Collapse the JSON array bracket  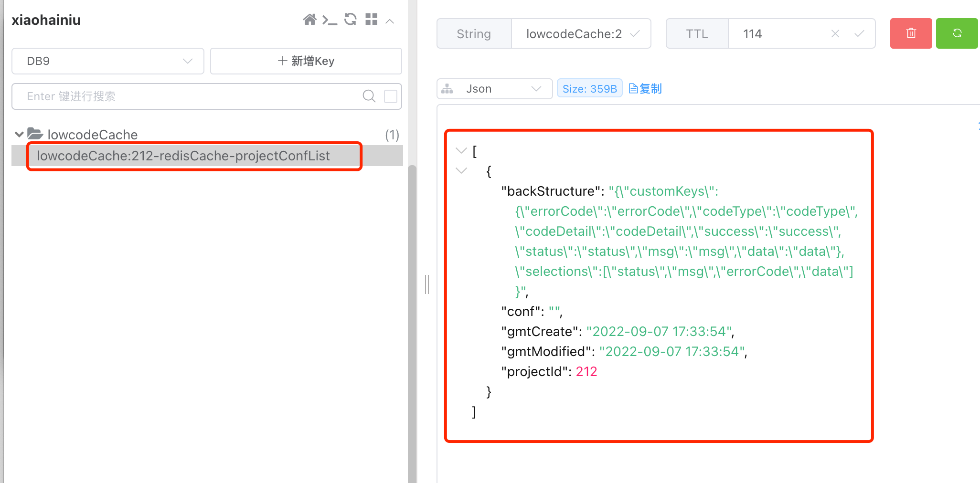[461, 151]
